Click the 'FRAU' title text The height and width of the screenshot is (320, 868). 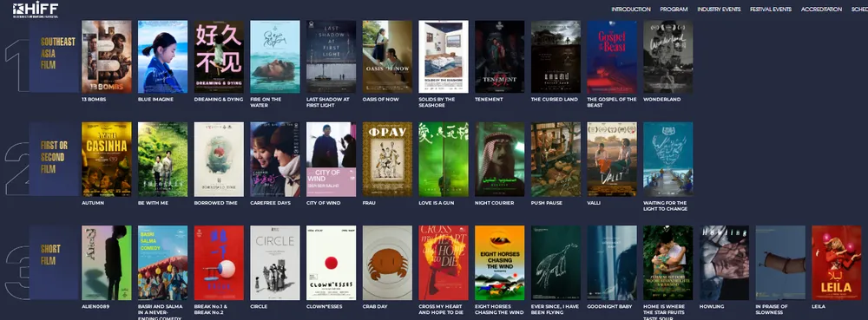[x=369, y=203]
